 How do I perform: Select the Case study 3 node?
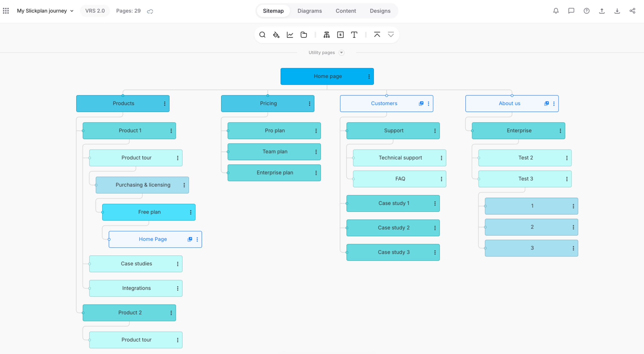393,252
